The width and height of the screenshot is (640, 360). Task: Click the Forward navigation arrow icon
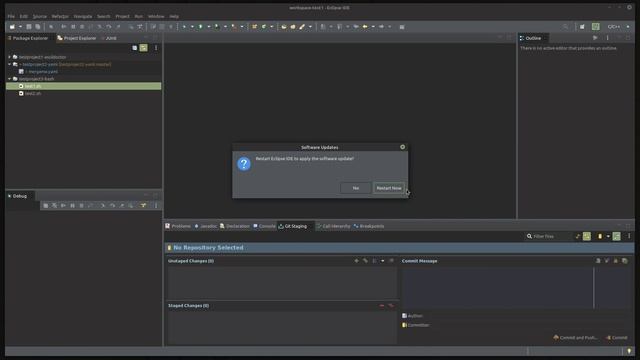381,27
